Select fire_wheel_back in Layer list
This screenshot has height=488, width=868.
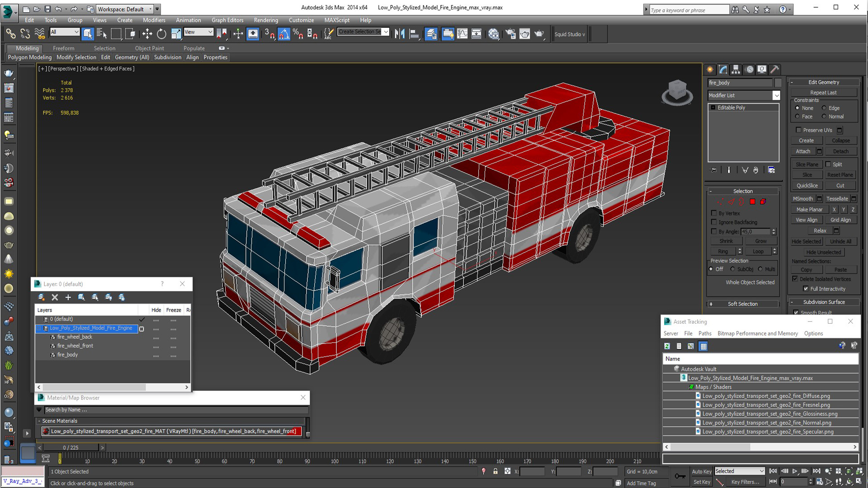pyautogui.click(x=75, y=337)
